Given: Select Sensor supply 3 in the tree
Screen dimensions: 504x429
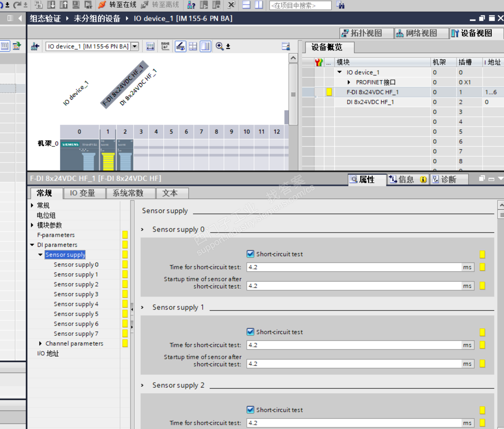Looking at the screenshot, I should coord(76,294).
